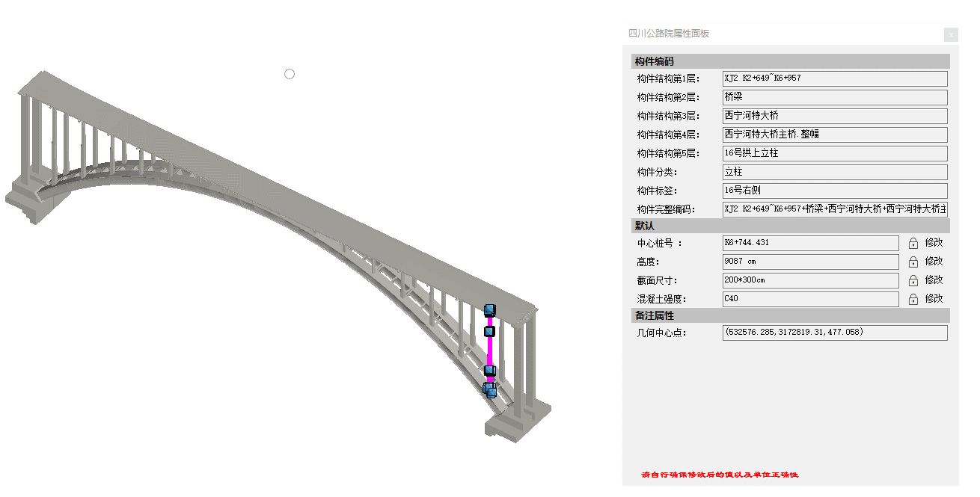This screenshot has width=980, height=497.
Task: Close the 四川公路院属性面板 panel
Action: (951, 35)
